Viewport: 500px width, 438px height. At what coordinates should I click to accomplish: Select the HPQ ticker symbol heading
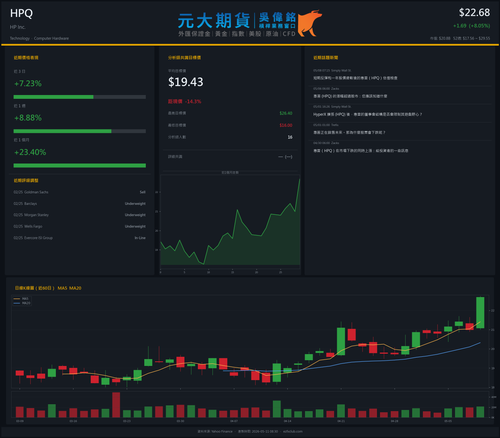21,13
